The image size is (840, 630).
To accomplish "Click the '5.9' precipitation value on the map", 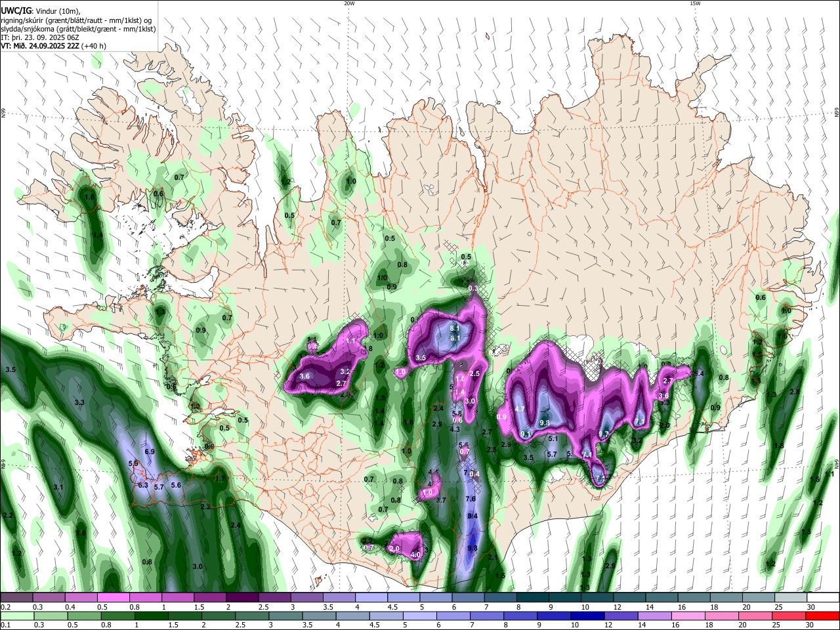I will pos(133,463).
